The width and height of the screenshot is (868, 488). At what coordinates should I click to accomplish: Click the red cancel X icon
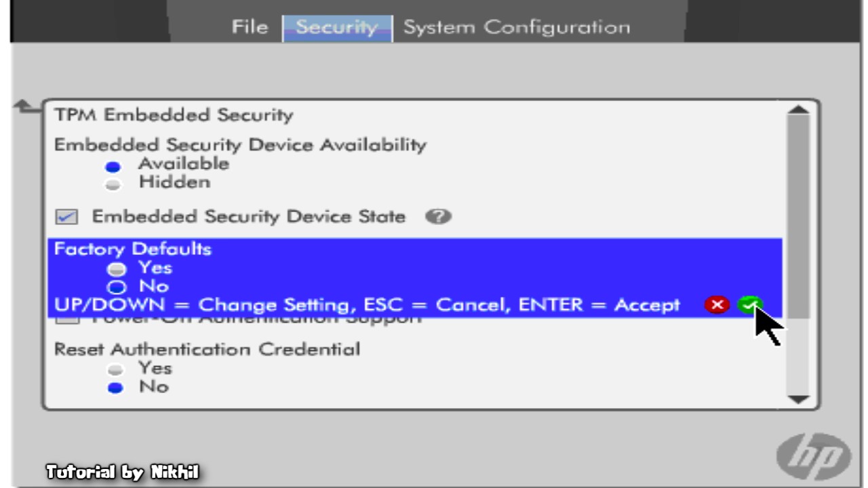click(x=717, y=305)
